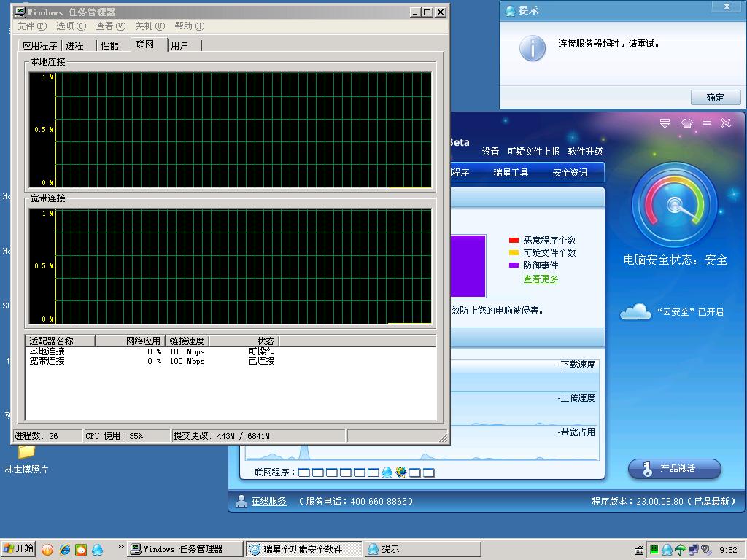Image resolution: width=747 pixels, height=560 pixels.
Task: Minimize the Rising security software window
Action: click(706, 122)
